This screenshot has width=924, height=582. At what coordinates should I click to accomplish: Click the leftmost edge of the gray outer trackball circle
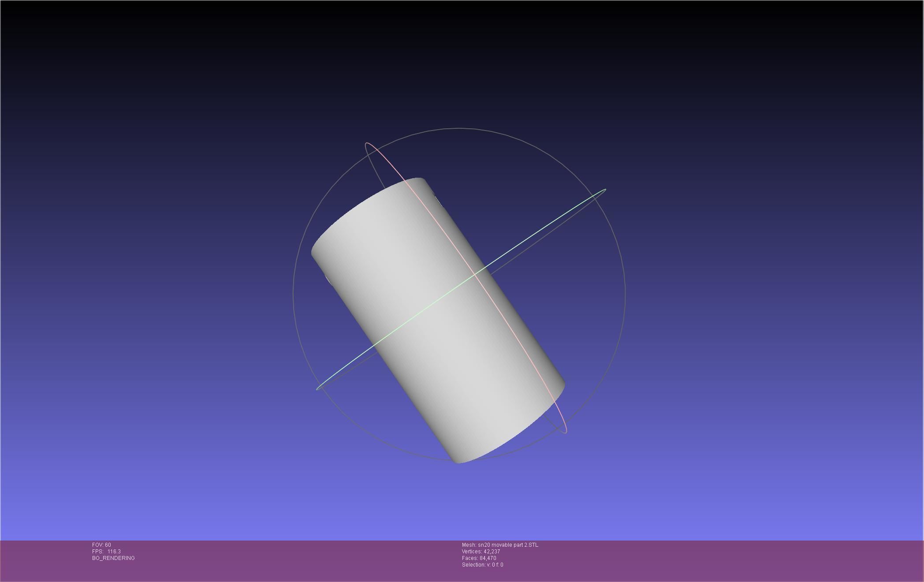coord(293,294)
